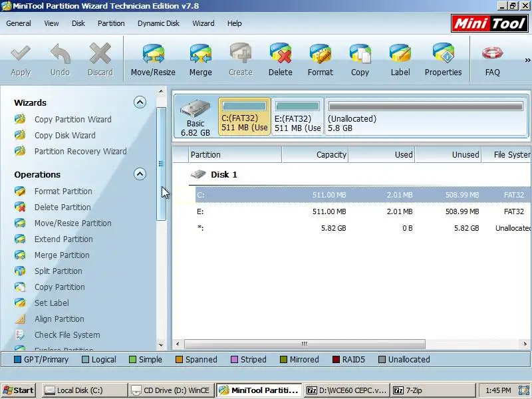This screenshot has height=399, width=532.
Task: Choose Check File System operation
Action: click(67, 335)
